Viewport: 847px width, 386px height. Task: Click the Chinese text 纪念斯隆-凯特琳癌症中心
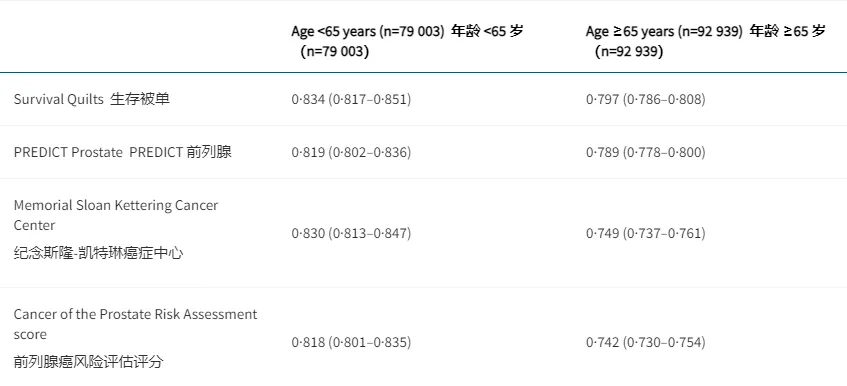click(98, 253)
